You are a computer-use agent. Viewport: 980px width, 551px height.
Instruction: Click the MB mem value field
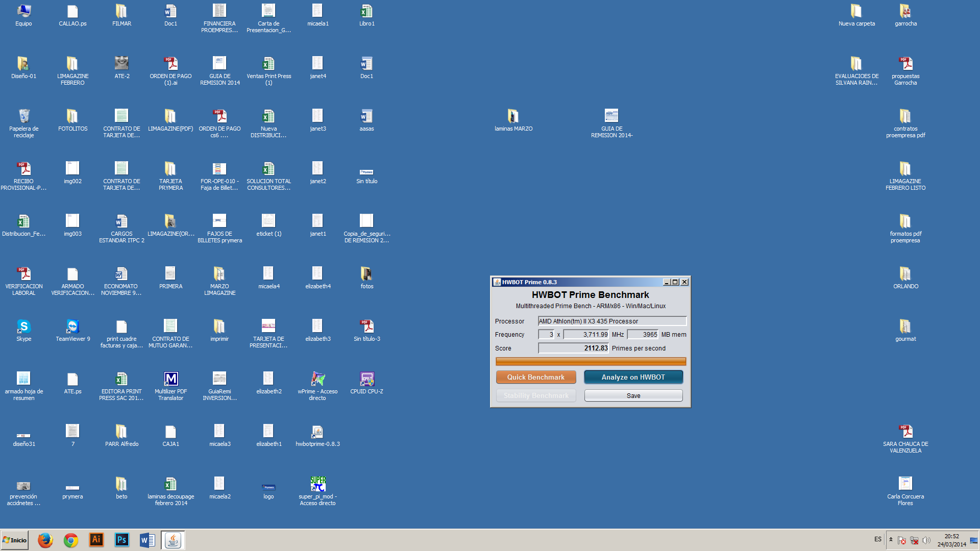pyautogui.click(x=643, y=335)
